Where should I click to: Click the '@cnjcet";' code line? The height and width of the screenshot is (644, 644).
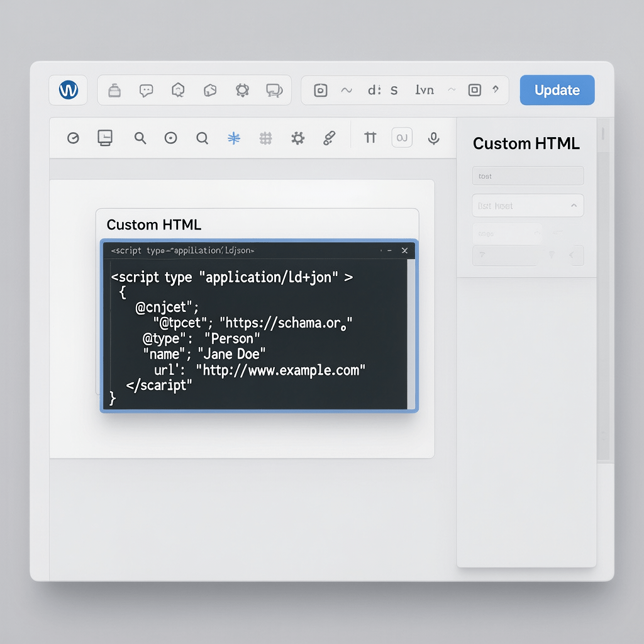coord(167,307)
